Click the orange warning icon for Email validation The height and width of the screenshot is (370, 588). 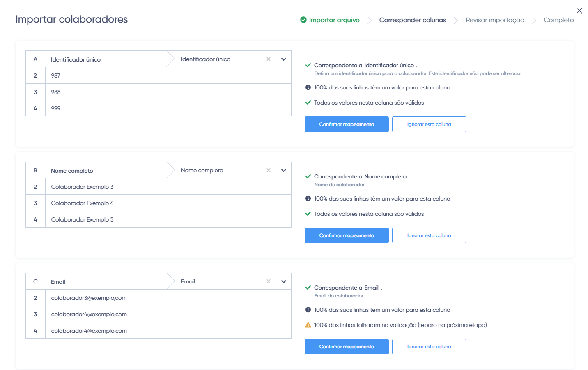[x=308, y=325]
